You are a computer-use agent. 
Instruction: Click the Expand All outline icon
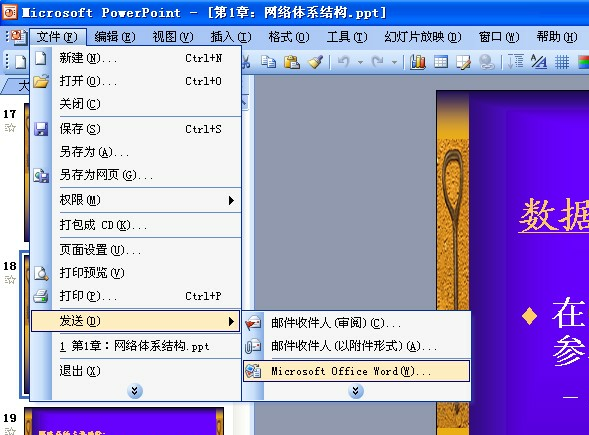pyautogui.click(x=516, y=62)
